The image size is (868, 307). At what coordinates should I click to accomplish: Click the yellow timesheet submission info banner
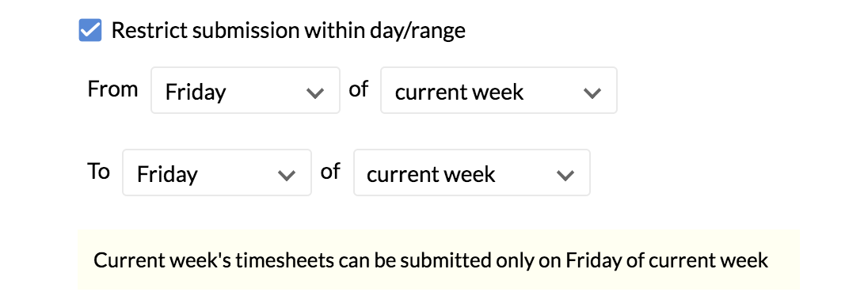tap(439, 260)
